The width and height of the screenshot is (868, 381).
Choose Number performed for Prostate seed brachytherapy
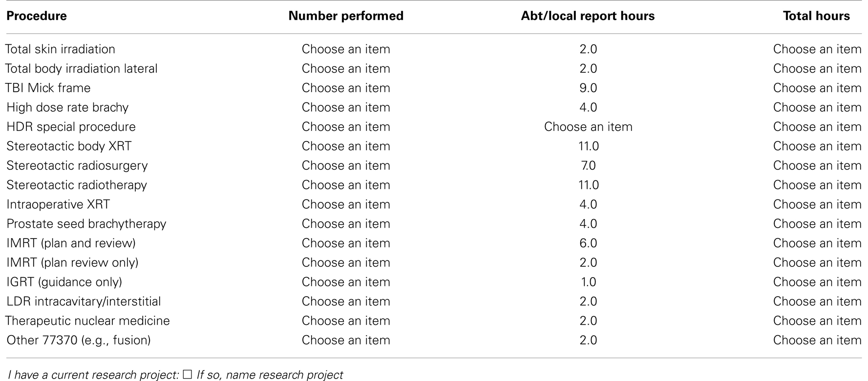346,224
